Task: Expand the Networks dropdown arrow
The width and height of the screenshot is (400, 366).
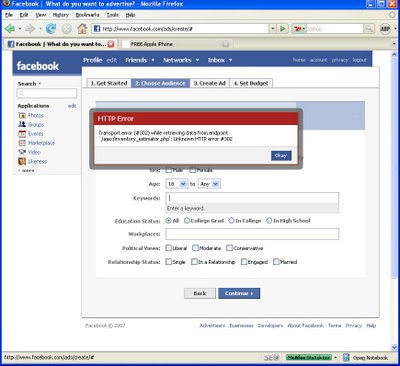Action: pyautogui.click(x=197, y=60)
